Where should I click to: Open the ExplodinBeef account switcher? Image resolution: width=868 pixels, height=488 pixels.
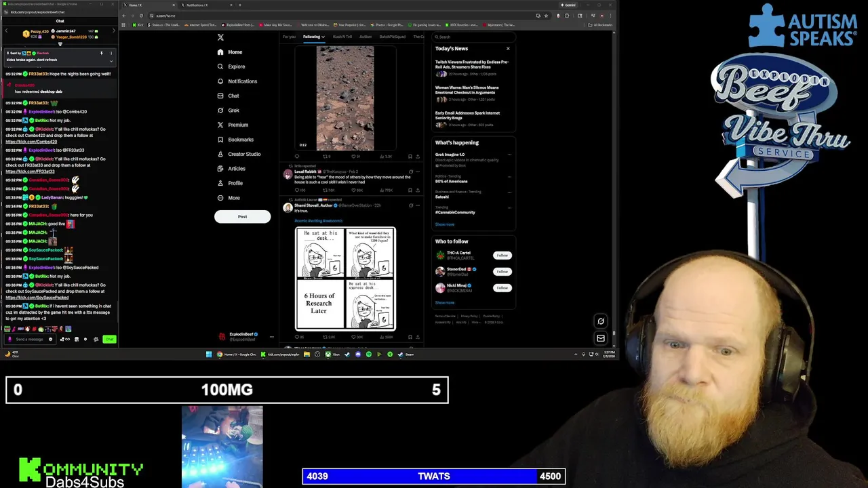pos(245,336)
